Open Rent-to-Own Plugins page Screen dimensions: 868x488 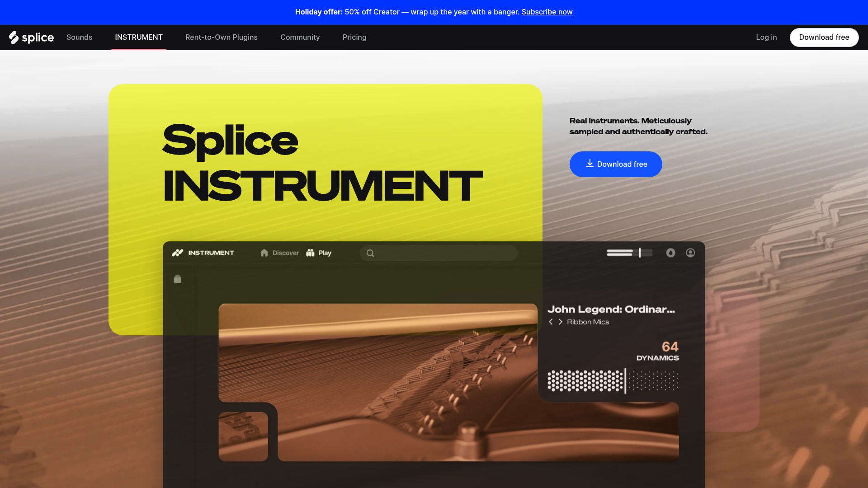point(222,38)
